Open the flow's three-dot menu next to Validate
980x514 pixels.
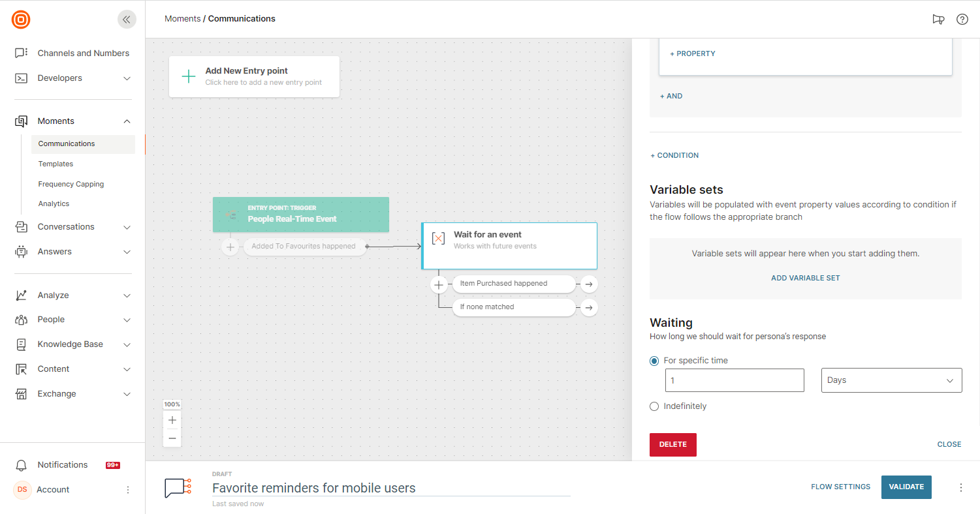[960, 487]
